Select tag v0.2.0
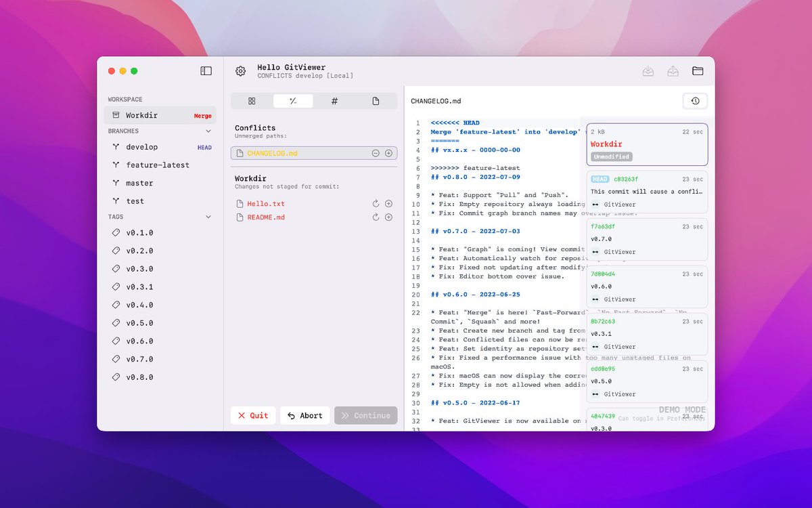 tap(160, 251)
